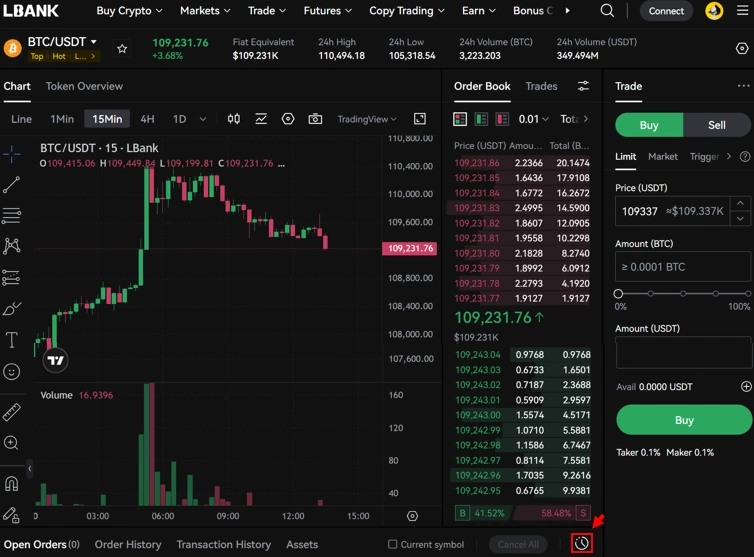Click the amount percentage slider handle
754x557 pixels.
(618, 293)
